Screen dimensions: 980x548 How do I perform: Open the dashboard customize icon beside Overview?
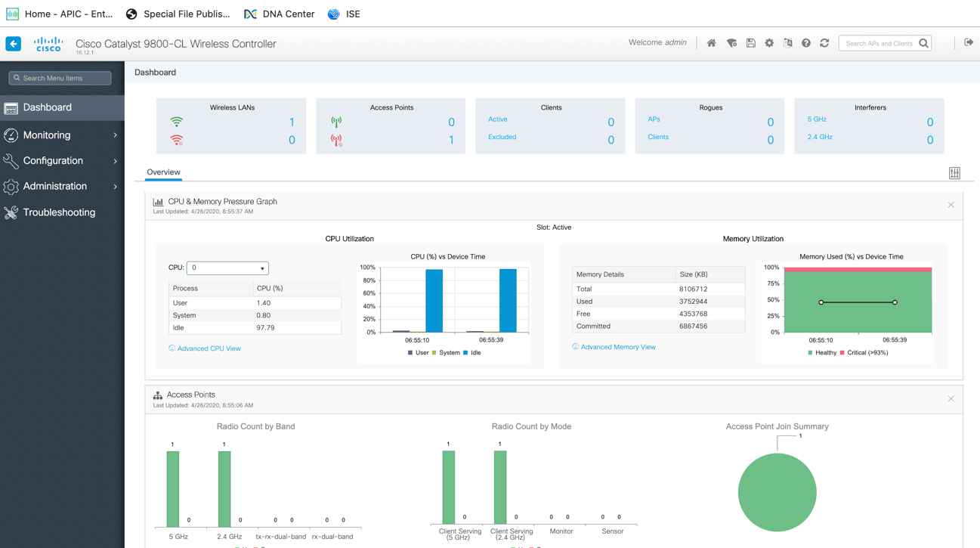954,173
